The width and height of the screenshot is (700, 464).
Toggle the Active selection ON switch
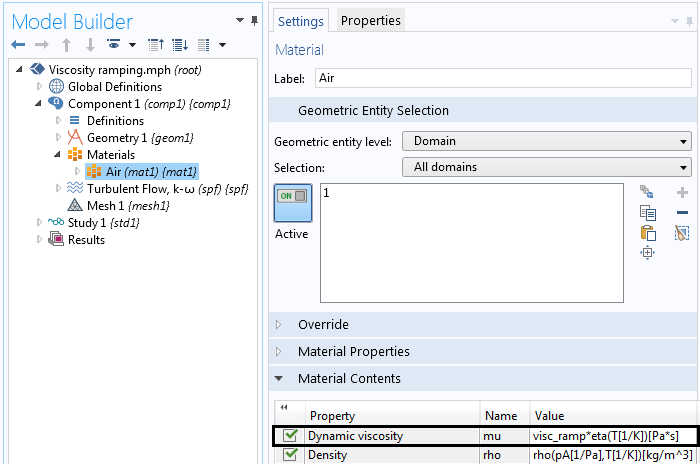293,203
